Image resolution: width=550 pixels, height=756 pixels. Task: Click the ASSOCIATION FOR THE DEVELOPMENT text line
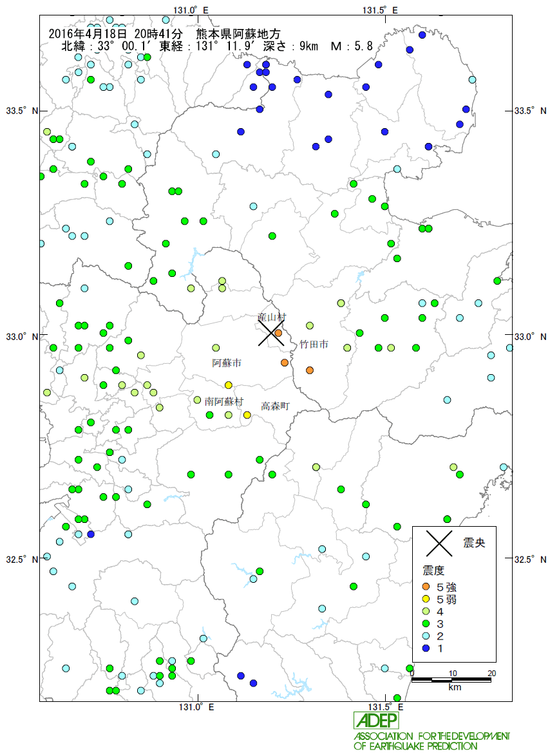click(x=432, y=736)
